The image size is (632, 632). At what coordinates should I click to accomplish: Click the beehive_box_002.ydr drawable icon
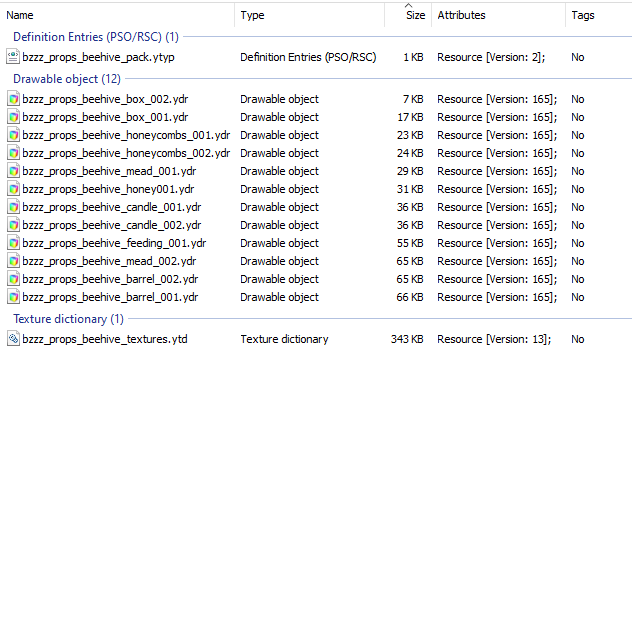13,99
